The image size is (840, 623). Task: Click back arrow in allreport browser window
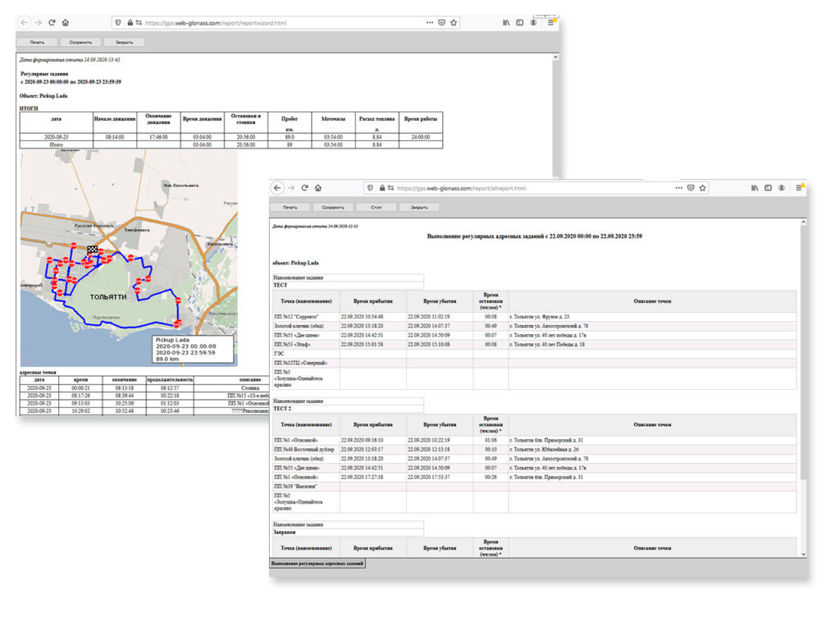(277, 188)
